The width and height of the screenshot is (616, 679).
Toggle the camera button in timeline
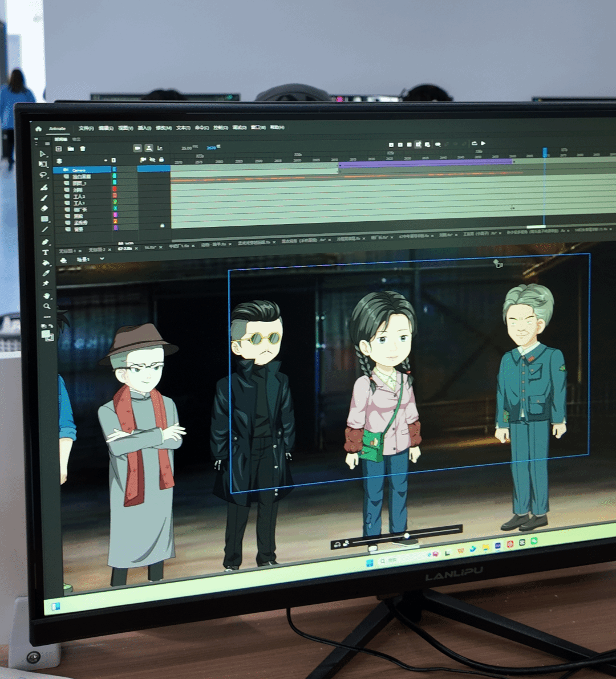point(137,148)
